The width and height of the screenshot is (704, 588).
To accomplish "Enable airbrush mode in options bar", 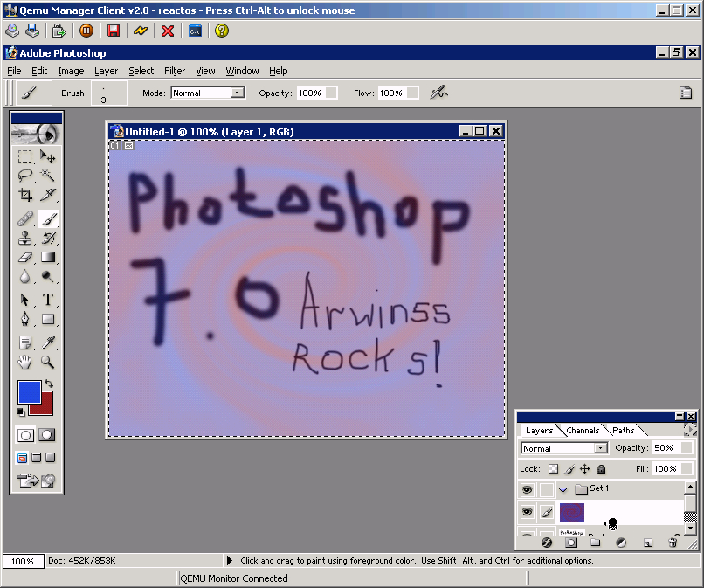I will tap(438, 93).
